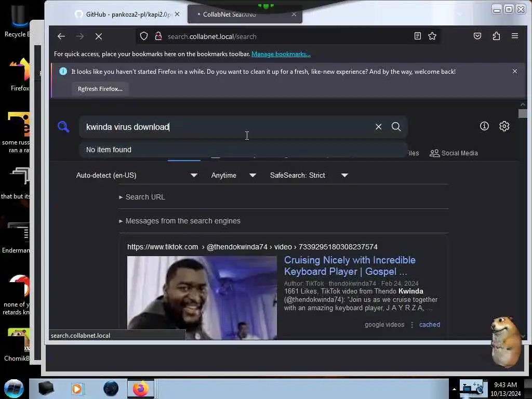Click the address bar URL text
The width and height of the screenshot is (532, 399).
point(212,37)
